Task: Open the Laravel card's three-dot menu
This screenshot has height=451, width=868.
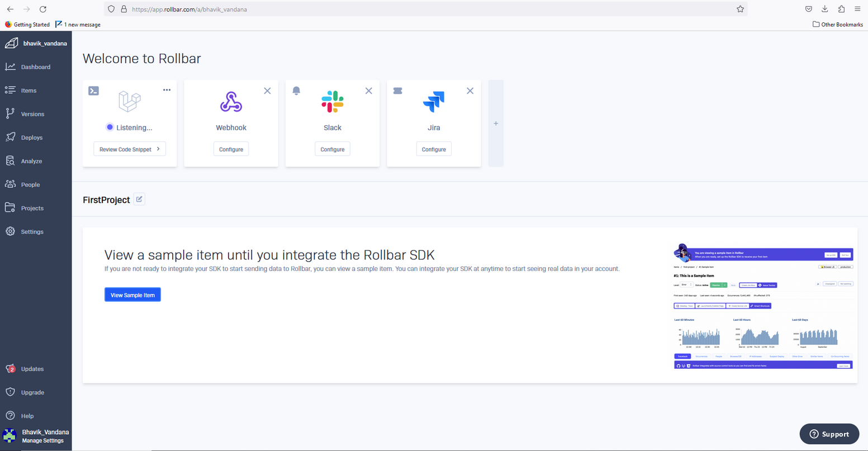Action: (x=167, y=90)
